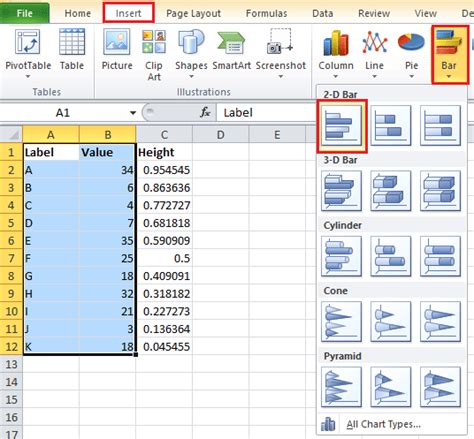Choose 3-D Clustered Bar chart
Screen dimensions: 474x439
341,191
